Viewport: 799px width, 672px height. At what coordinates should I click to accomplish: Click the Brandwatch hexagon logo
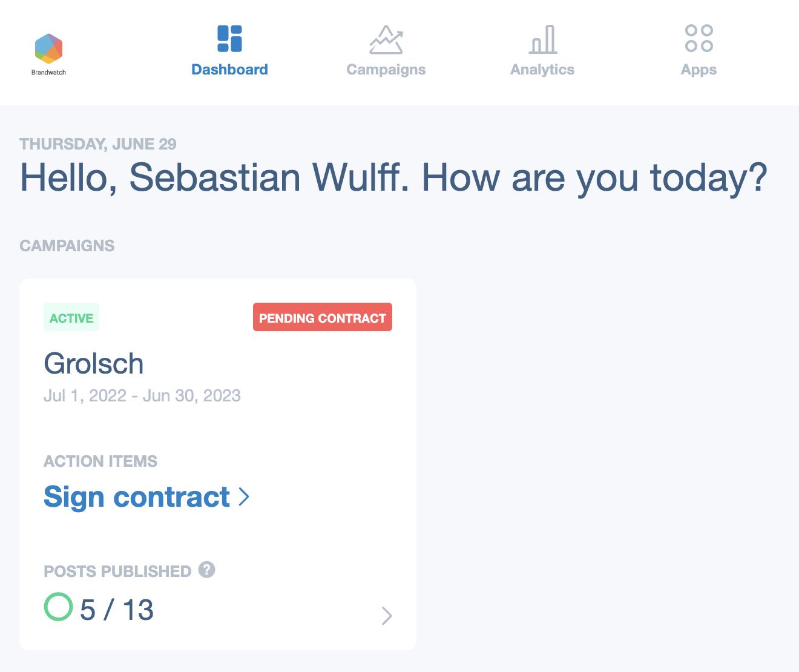[x=48, y=49]
